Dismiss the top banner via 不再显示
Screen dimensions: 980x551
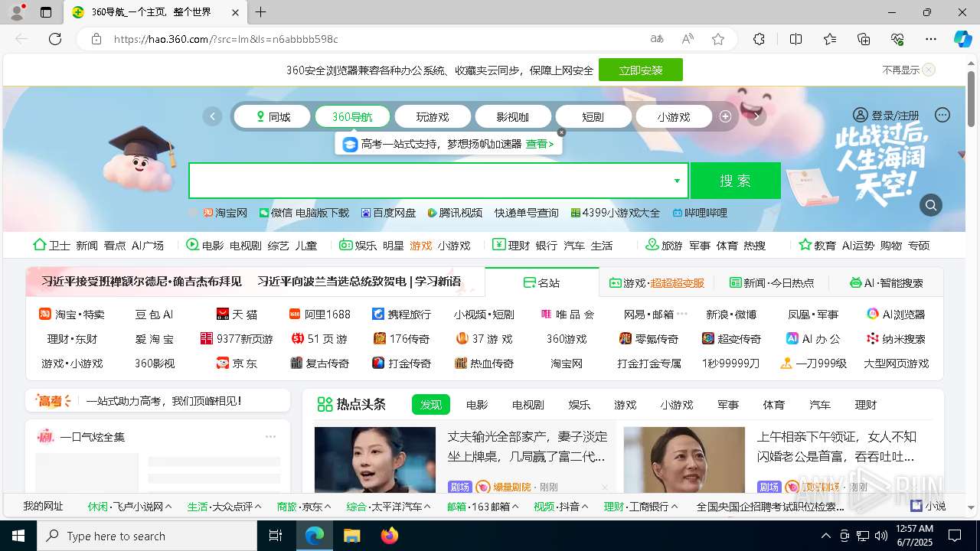(908, 70)
